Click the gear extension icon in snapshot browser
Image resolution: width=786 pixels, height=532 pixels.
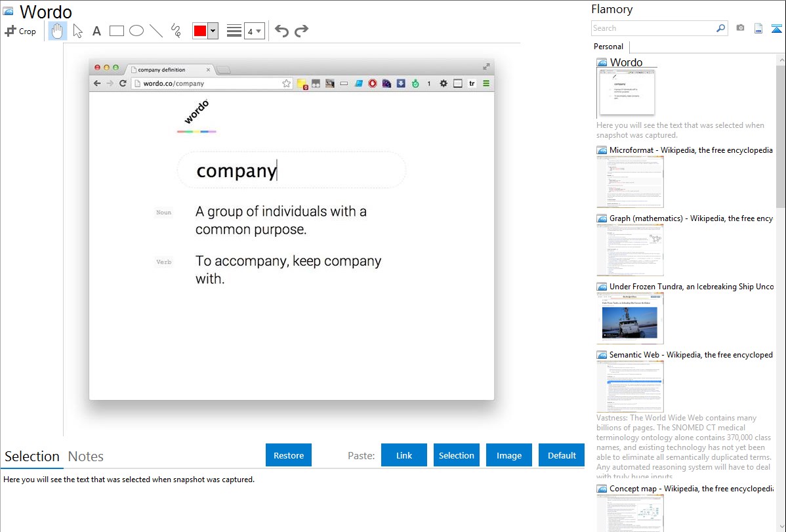(443, 83)
